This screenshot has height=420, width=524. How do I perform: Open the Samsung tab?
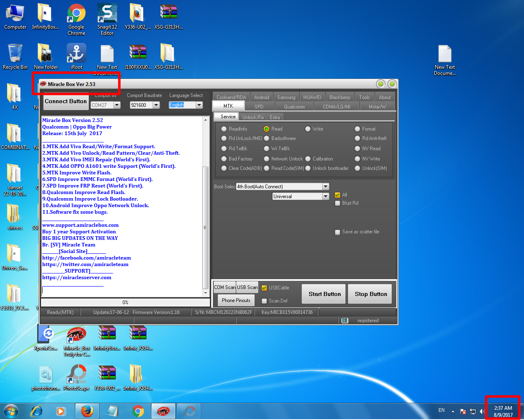[x=286, y=97]
